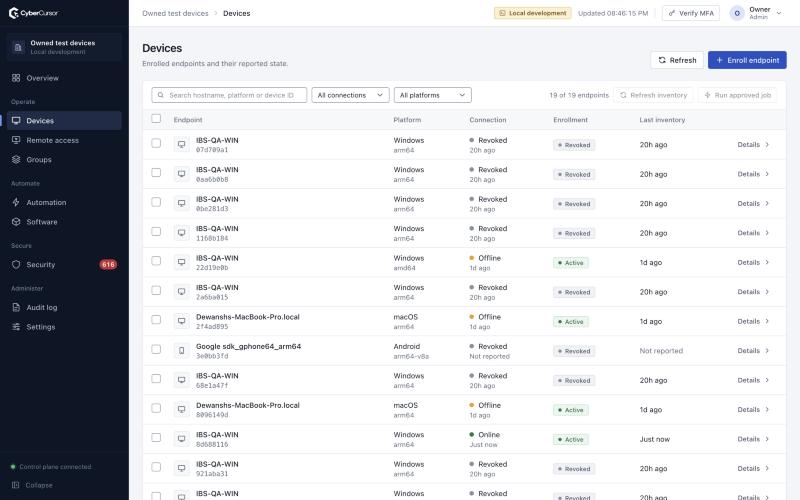Open the Software page

(64, 221)
